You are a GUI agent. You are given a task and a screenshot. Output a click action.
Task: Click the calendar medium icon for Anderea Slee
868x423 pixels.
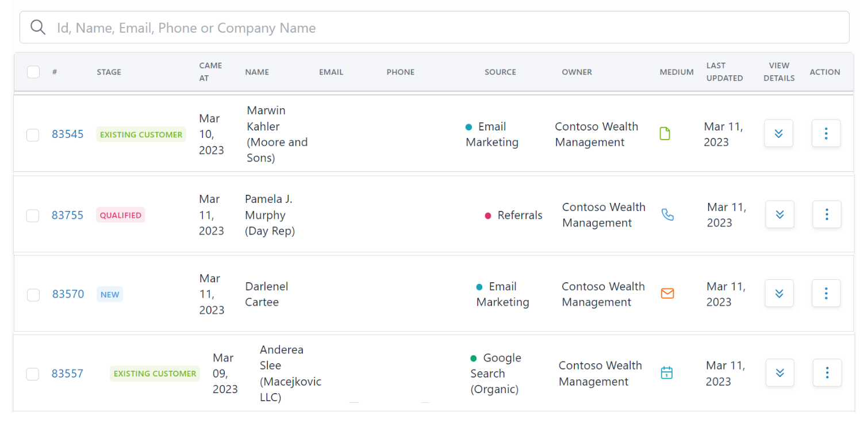(666, 372)
